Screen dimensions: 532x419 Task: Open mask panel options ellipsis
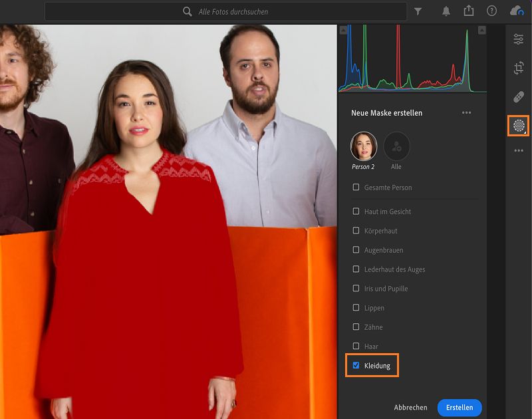pyautogui.click(x=467, y=112)
